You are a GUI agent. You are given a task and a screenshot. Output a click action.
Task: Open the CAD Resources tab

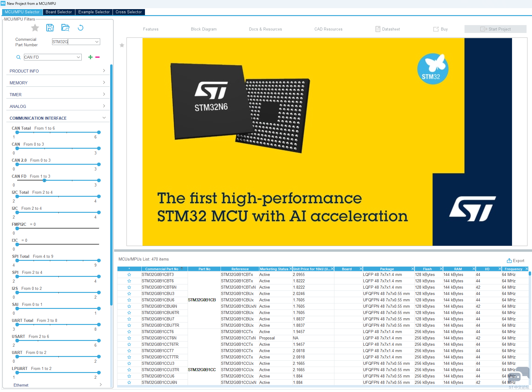pos(328,29)
